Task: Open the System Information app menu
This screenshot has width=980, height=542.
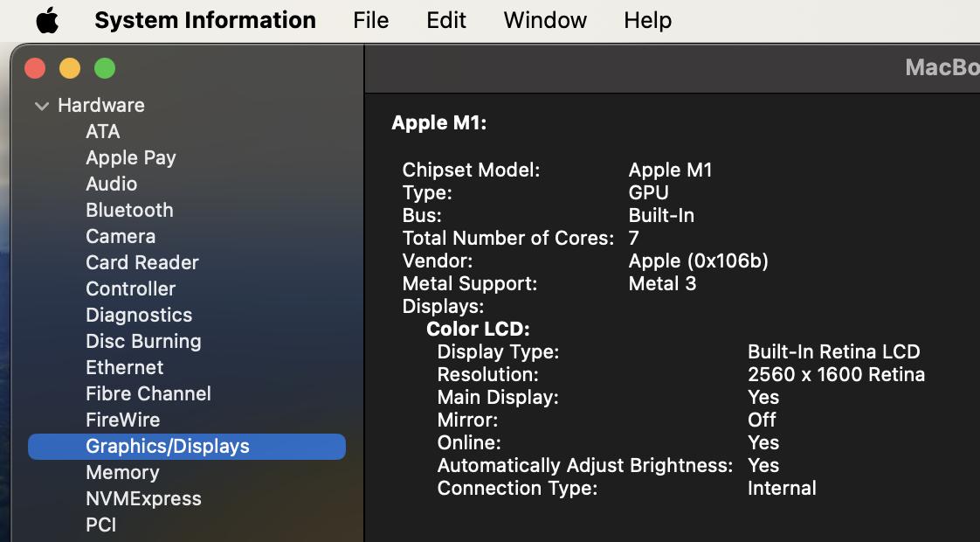Action: (x=205, y=20)
